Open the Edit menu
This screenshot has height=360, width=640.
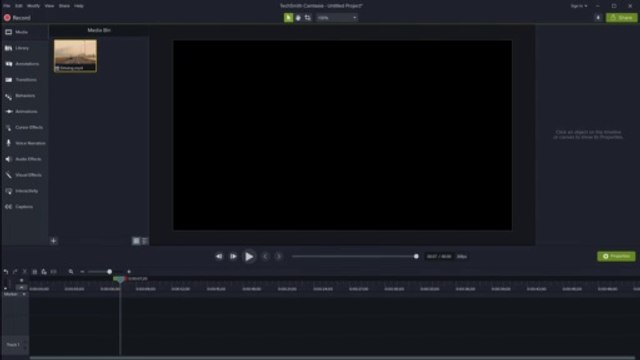19,6
